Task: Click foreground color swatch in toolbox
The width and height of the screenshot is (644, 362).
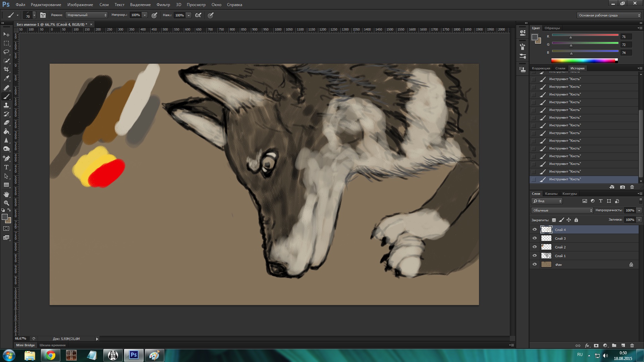Action: [x=5, y=217]
